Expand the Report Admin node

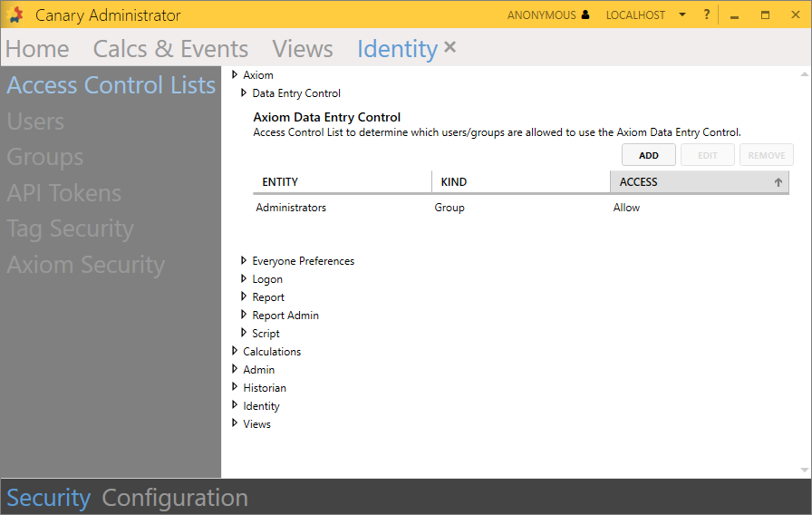pyautogui.click(x=244, y=316)
